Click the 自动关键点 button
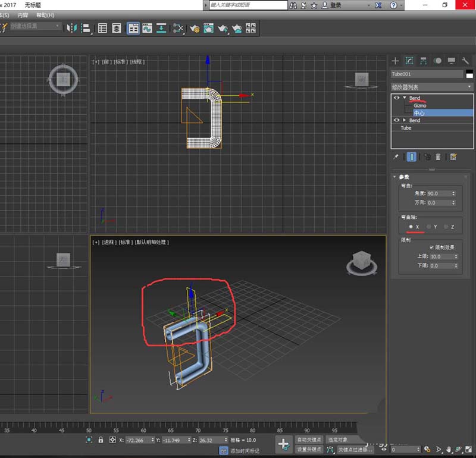Screen dimensions: 476x458 (x=309, y=440)
